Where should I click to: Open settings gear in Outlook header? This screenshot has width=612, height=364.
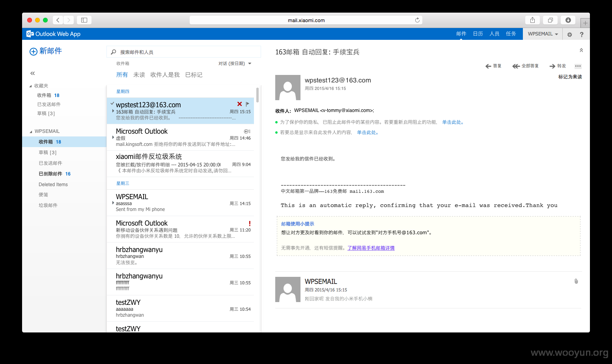(569, 34)
